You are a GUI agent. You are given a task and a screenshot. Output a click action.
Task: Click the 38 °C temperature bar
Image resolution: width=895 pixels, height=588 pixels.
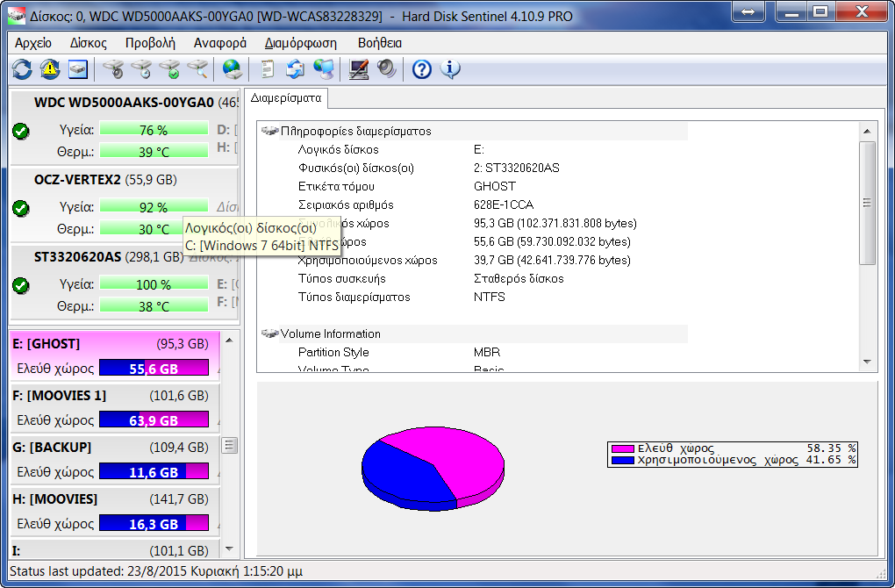coord(154,306)
